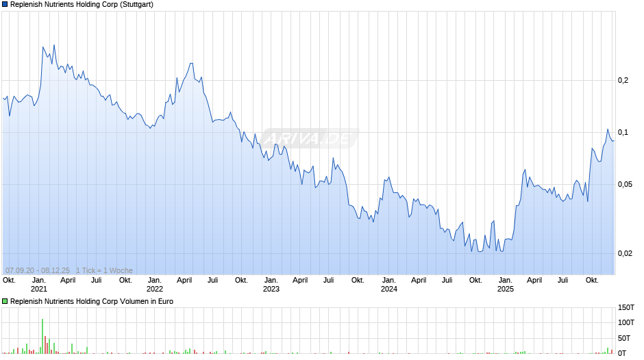
Task: Click the '1 Tick = 1 Woche' label
Action: pos(104,270)
